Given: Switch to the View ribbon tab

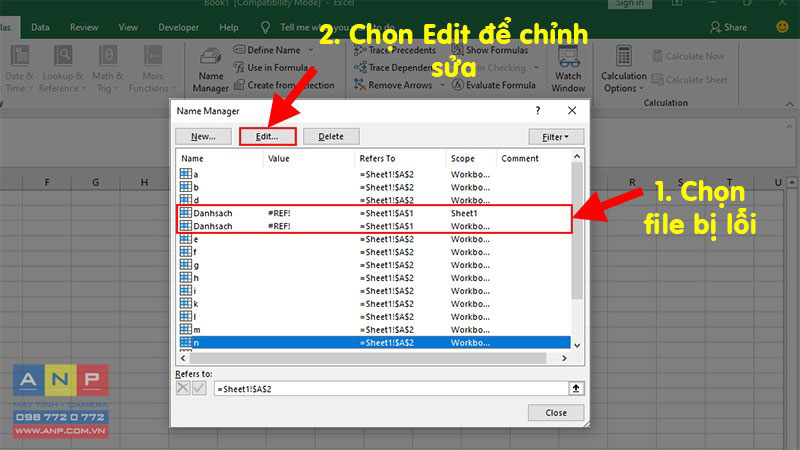Looking at the screenshot, I should (x=128, y=27).
